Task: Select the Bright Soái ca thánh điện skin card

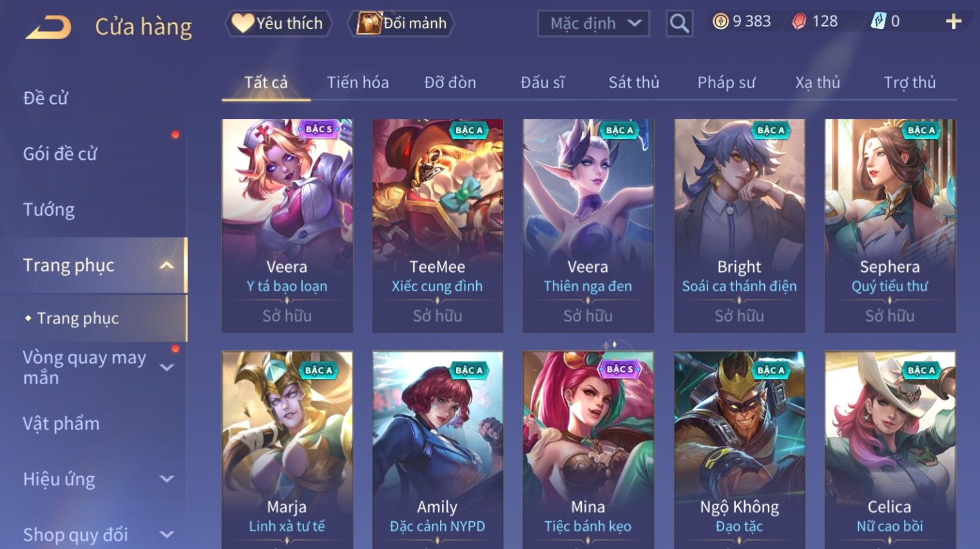Action: [x=739, y=226]
